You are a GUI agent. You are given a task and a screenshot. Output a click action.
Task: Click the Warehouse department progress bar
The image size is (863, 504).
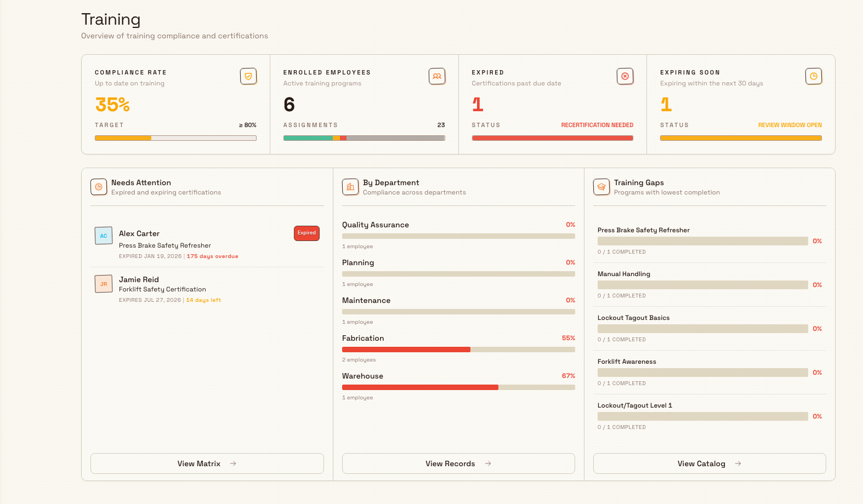(x=458, y=387)
